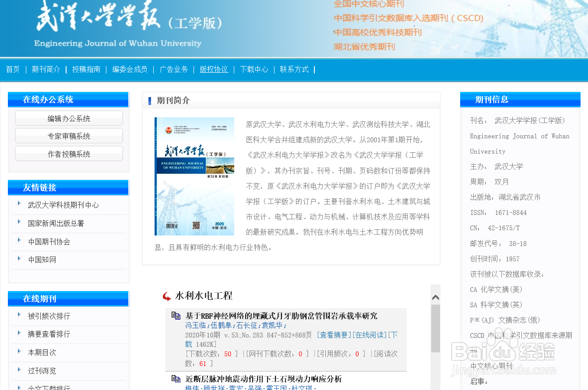Open the 广告业务 navigation item

174,69
